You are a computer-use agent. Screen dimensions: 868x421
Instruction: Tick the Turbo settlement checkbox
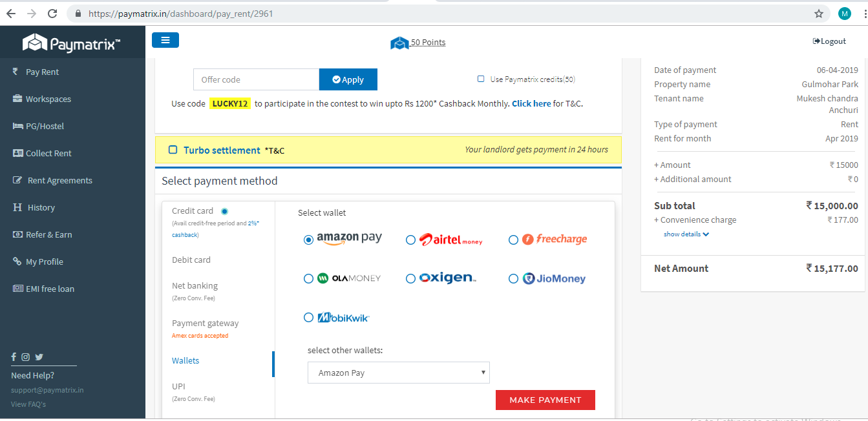pos(173,150)
